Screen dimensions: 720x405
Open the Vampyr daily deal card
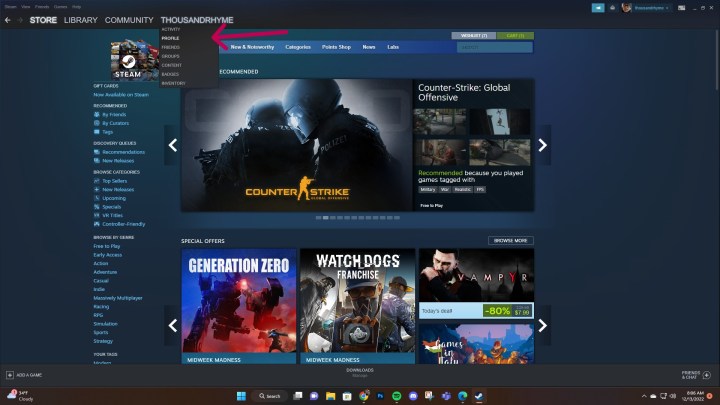click(477, 283)
